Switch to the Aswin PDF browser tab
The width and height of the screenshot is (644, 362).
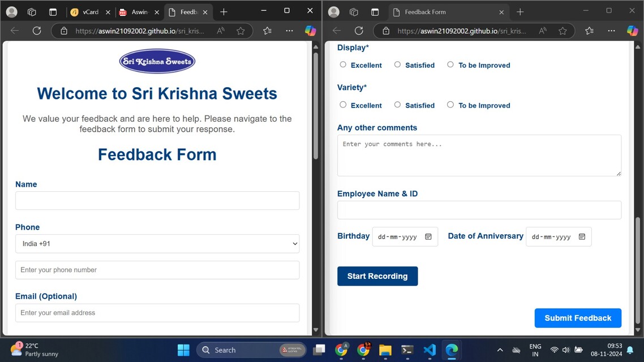[x=136, y=12]
